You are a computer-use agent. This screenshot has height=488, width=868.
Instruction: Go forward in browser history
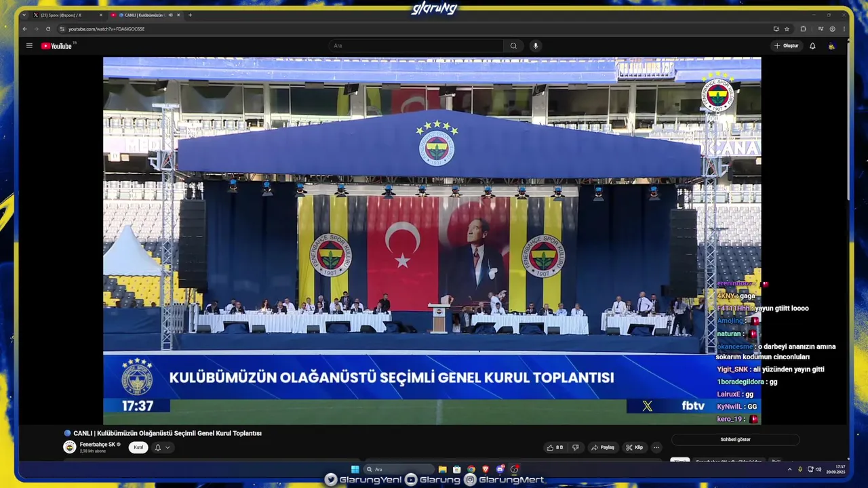[x=36, y=29]
